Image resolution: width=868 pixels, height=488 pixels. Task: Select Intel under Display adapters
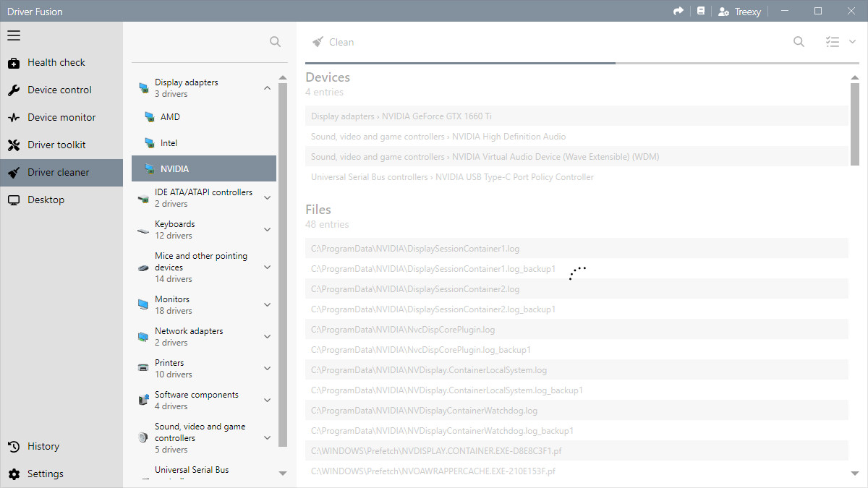pyautogui.click(x=169, y=143)
